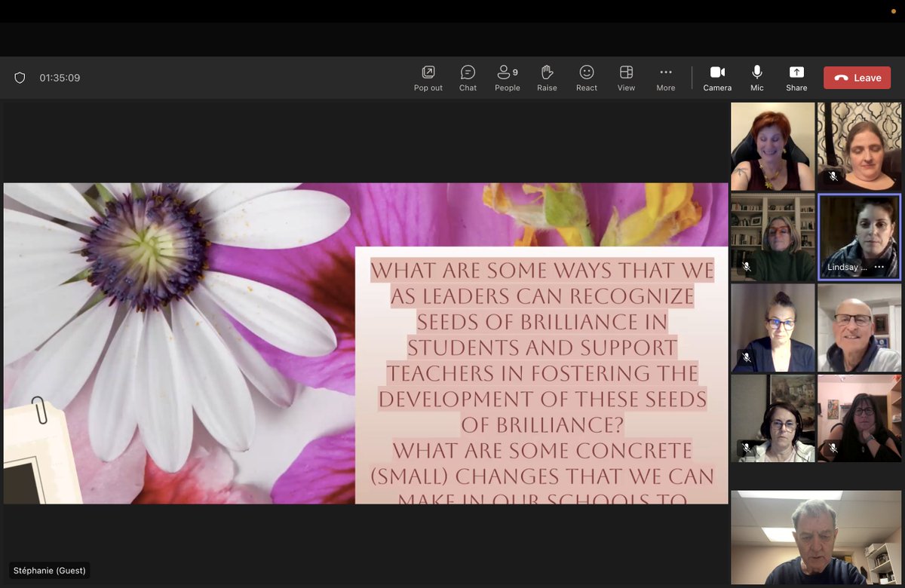Select woman in green sweater tile
The image size is (905, 588).
pyautogui.click(x=773, y=237)
